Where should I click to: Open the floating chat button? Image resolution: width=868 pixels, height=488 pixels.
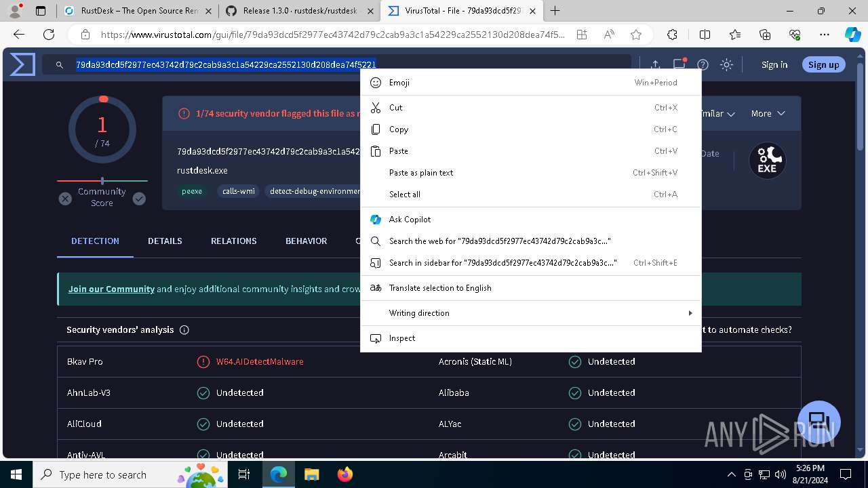pos(819,421)
